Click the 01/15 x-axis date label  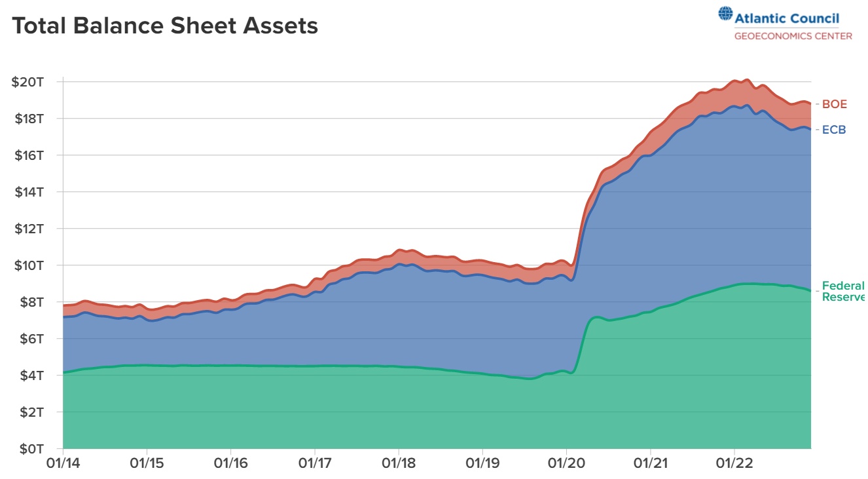(x=147, y=463)
